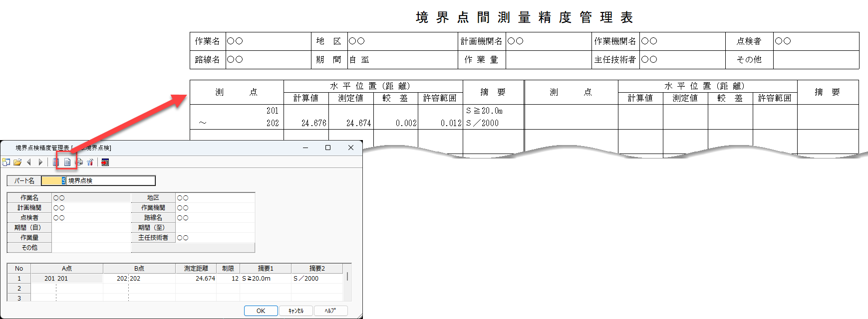Click the new part icon in toolbar
Viewport: 868px width, 319px height.
(6, 162)
